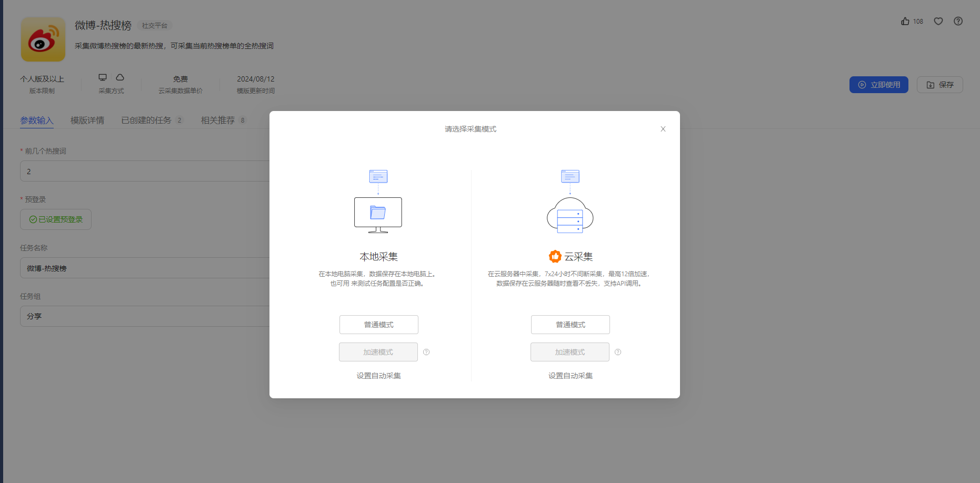This screenshot has width=980, height=483.
Task: Select 普通模式 under 本地采集
Action: coord(378,325)
